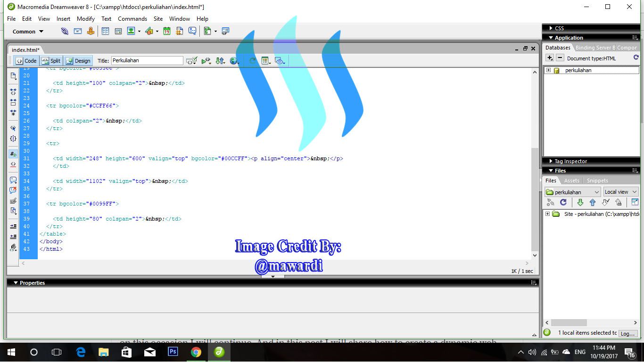Open the Insert menu
This screenshot has width=644, height=362.
tap(63, 19)
